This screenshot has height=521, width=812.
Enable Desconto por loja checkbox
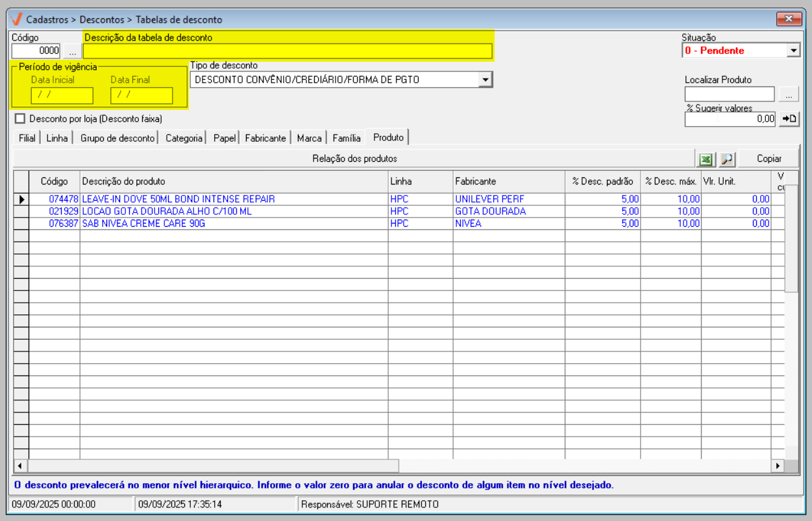20,119
